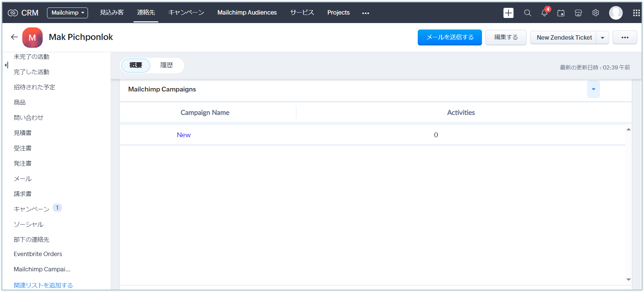The image size is (644, 292).
Task: Switch to the 概要 view toggle
Action: point(136,65)
